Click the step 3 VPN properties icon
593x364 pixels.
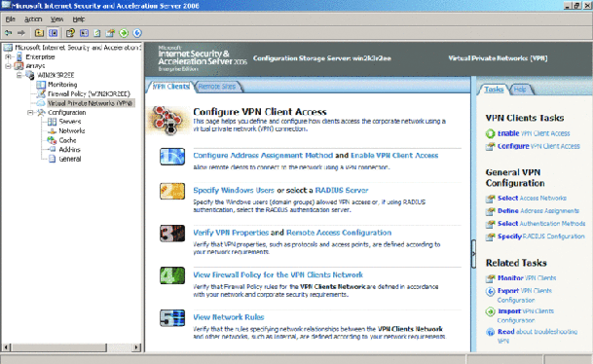coord(172,234)
